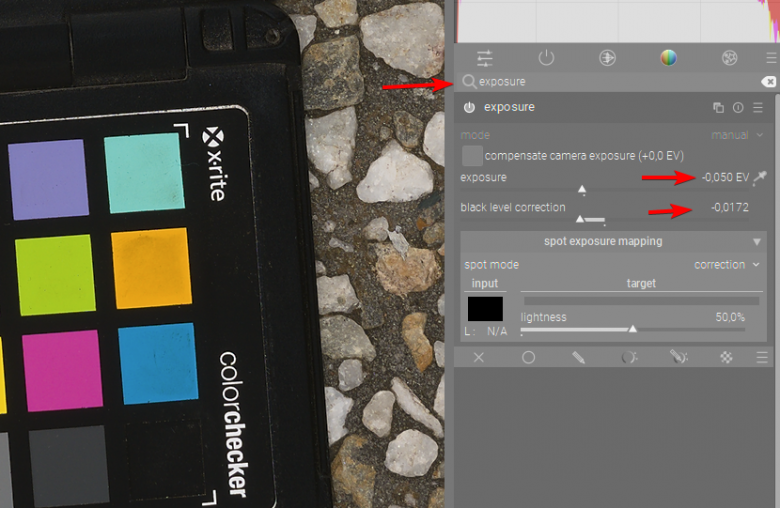Switch to the base modules group tab
Screen dimensions: 780x508
pyautogui.click(x=607, y=58)
